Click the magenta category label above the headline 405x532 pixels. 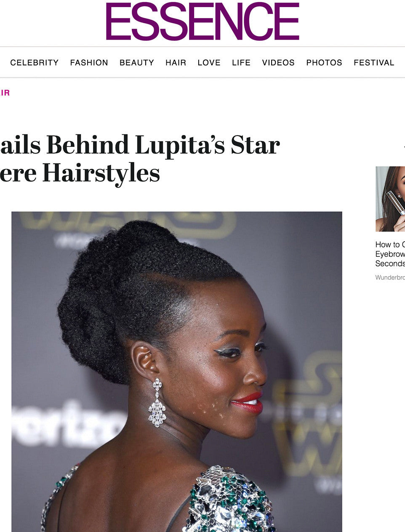pyautogui.click(x=5, y=93)
